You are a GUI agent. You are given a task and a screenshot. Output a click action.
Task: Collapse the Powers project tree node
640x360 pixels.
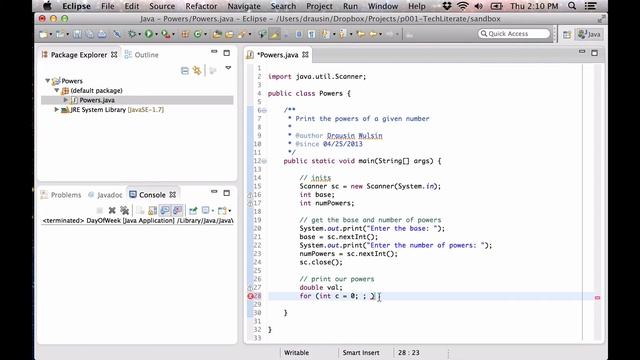pyautogui.click(x=48, y=81)
